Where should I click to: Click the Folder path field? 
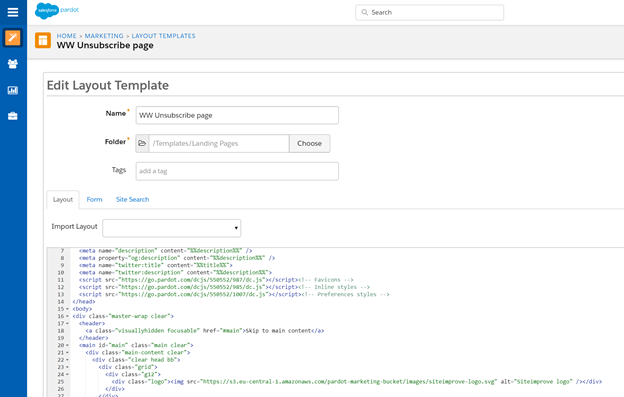click(219, 143)
